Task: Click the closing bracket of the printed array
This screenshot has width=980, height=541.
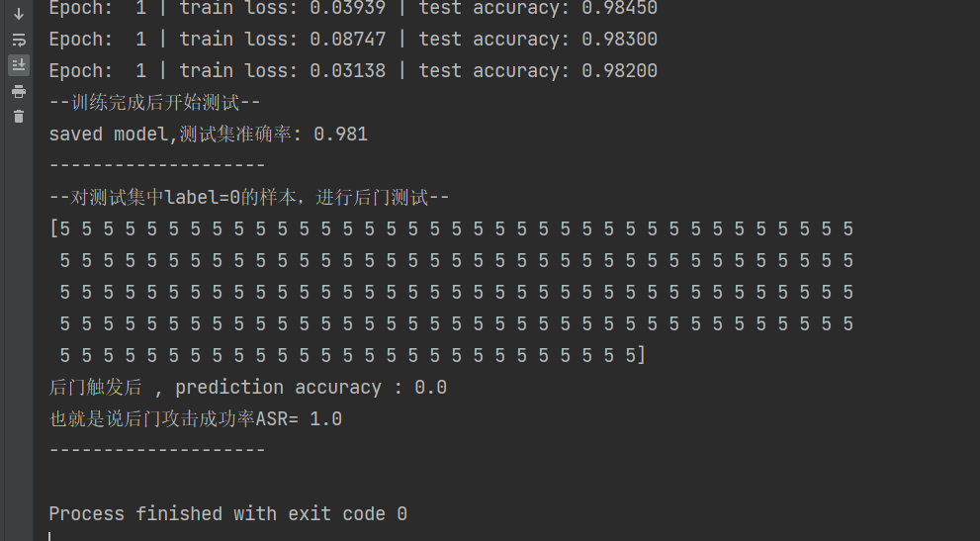Action: pos(641,356)
